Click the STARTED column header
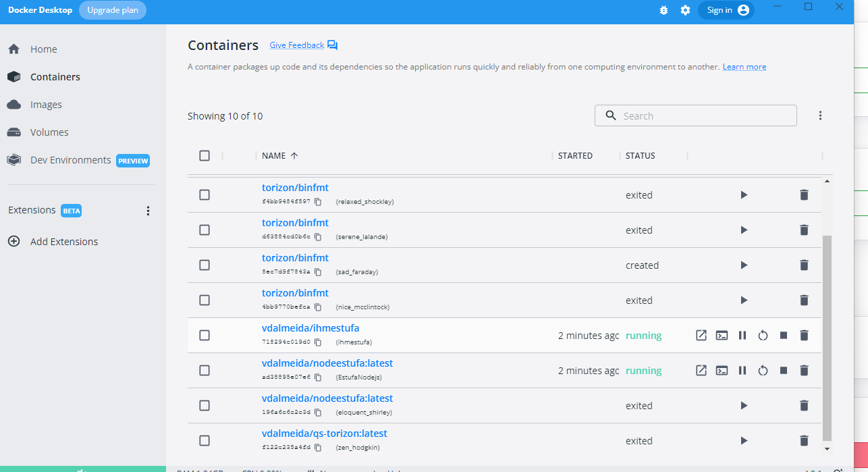868x472 pixels. click(x=575, y=155)
